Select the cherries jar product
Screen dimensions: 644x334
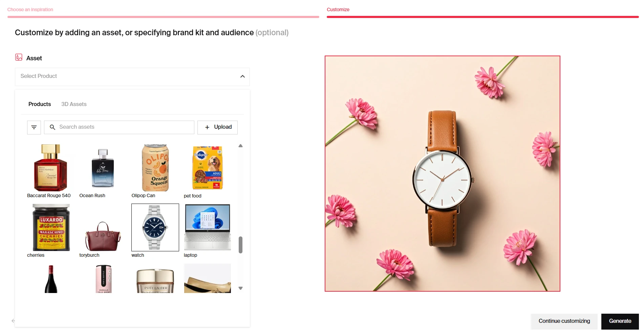[51, 227]
